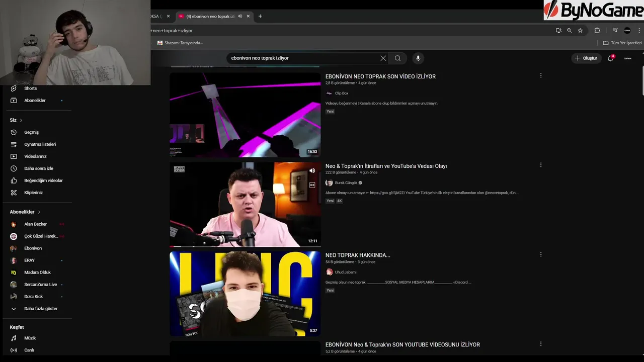Image resolution: width=644 pixels, height=362 pixels.
Task: Open Daha sonra izle list
Action: point(38,168)
